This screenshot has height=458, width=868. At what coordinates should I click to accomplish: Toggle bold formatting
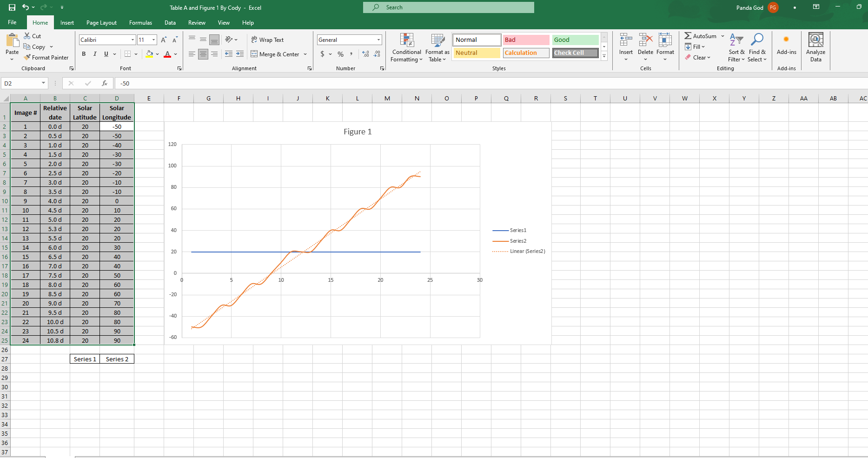84,54
